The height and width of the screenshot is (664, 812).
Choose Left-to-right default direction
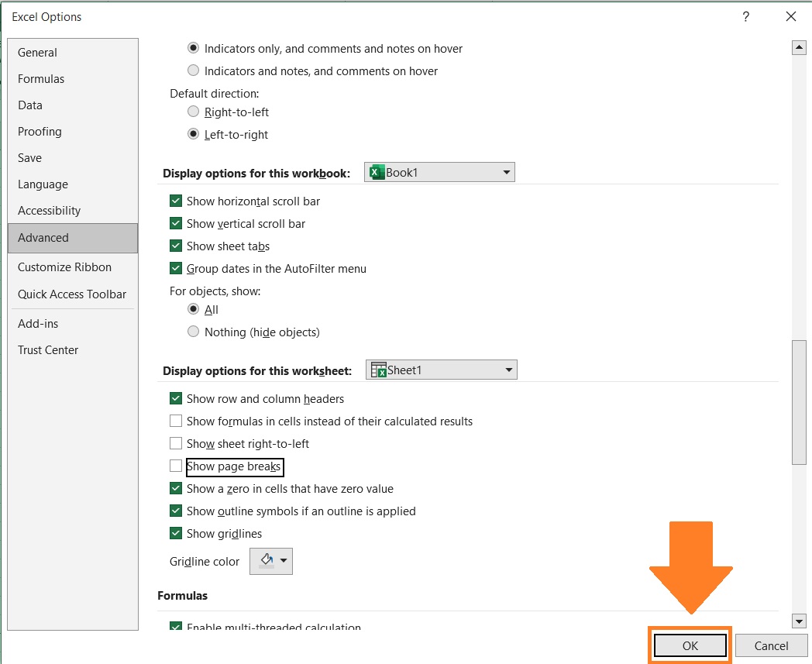[193, 134]
